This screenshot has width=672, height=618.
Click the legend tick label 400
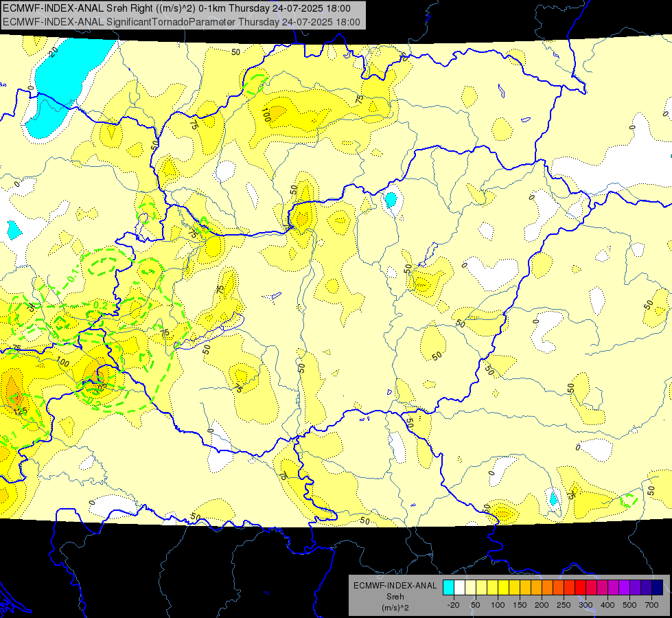(607, 605)
